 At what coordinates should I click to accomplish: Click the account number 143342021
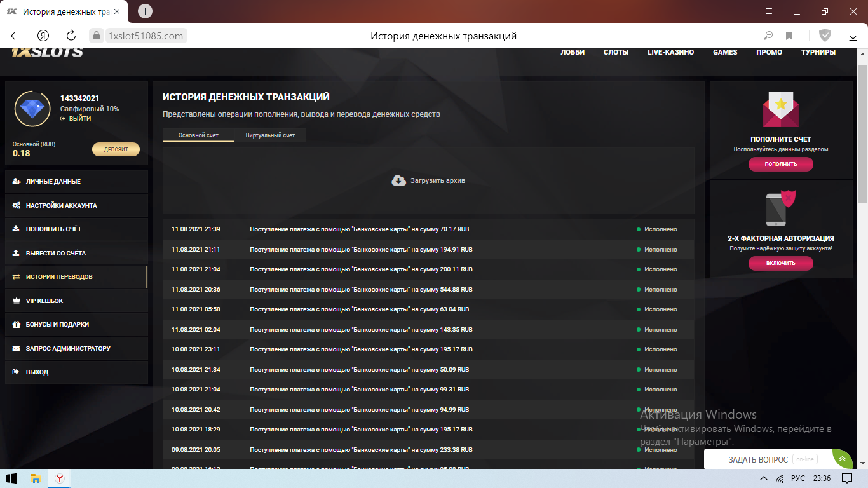coord(80,98)
